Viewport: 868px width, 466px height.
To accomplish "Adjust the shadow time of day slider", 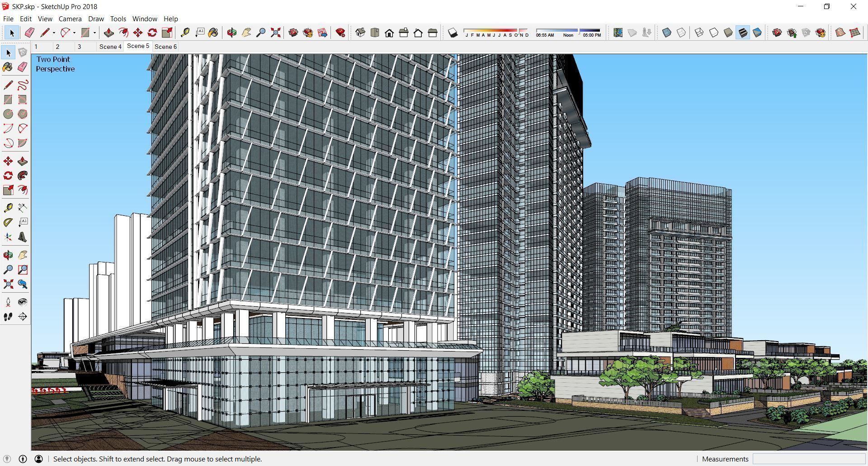I will (569, 33).
